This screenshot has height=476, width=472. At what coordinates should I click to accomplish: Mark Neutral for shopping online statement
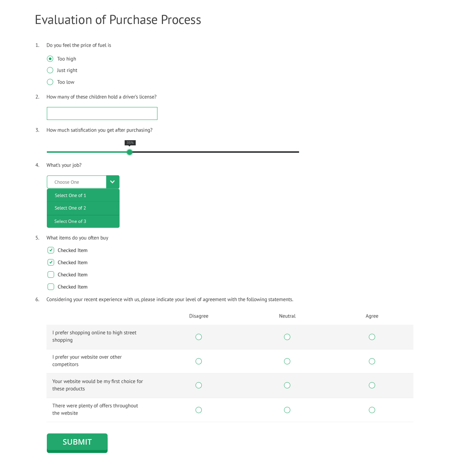point(287,337)
